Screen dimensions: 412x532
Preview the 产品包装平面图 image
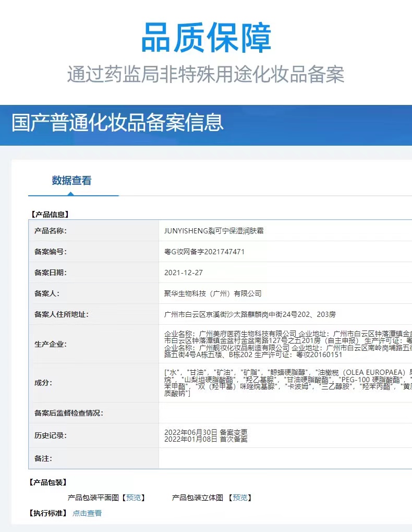[133, 498]
